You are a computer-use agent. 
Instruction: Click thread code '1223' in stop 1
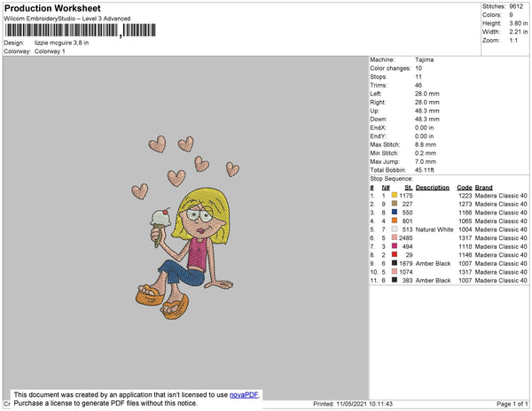click(465, 196)
